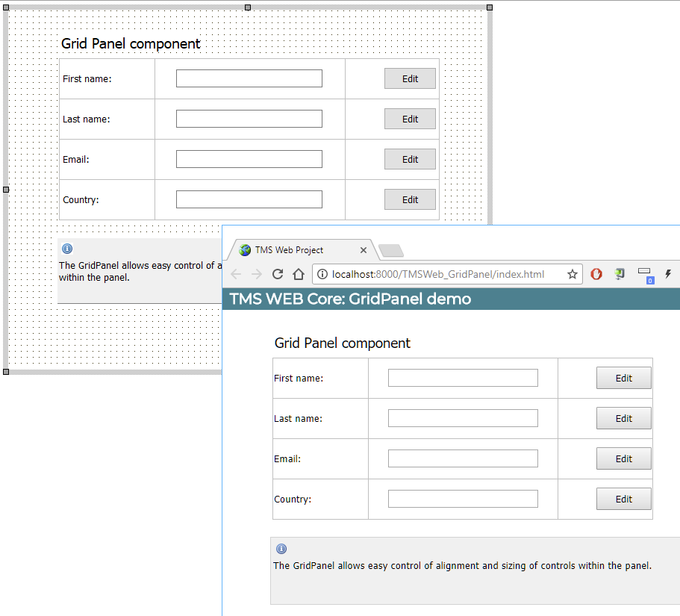Screen dimensions: 680x616
Task: Click the browser Home icon
Action: coord(298,274)
